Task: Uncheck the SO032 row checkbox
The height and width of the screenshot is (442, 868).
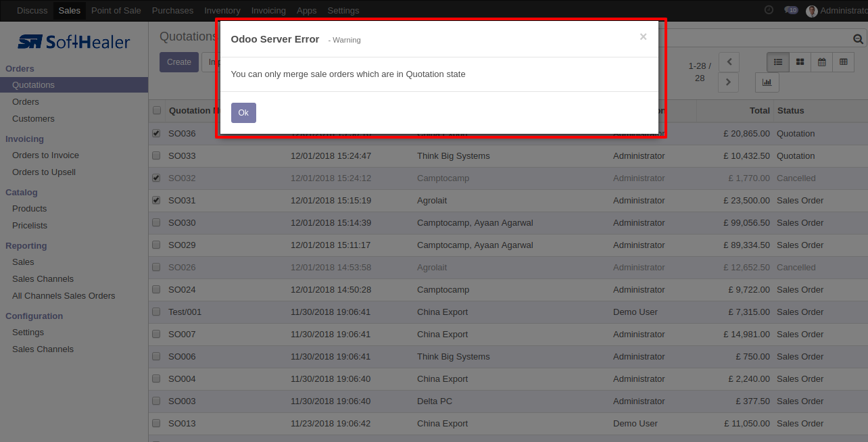Action: coord(156,178)
